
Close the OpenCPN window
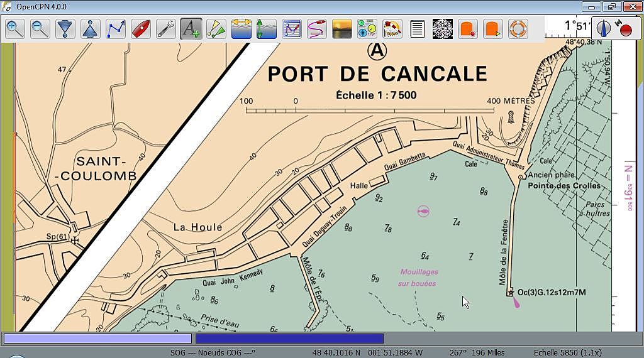pyautogui.click(x=632, y=6)
